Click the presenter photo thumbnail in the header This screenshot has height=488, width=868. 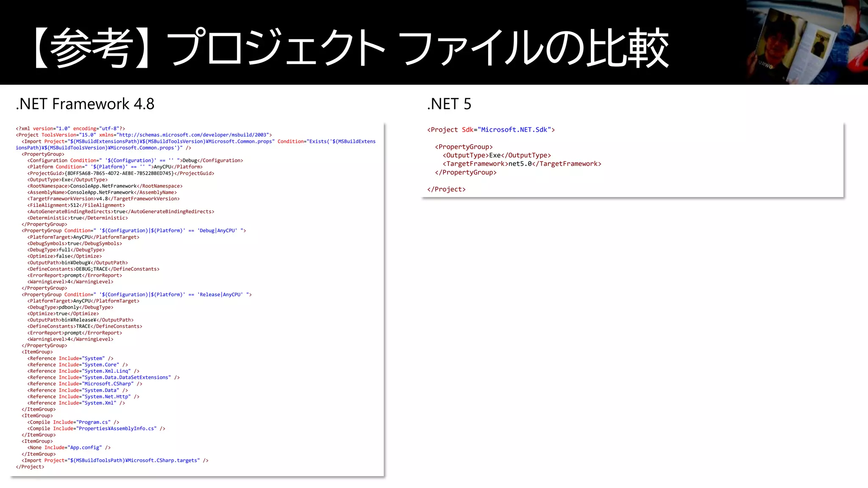point(807,42)
